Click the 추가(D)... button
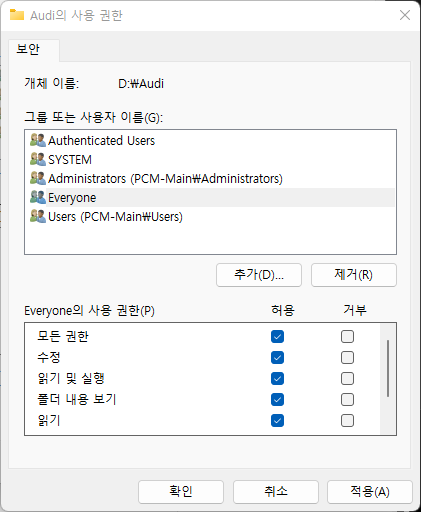The image size is (421, 512). tap(259, 275)
